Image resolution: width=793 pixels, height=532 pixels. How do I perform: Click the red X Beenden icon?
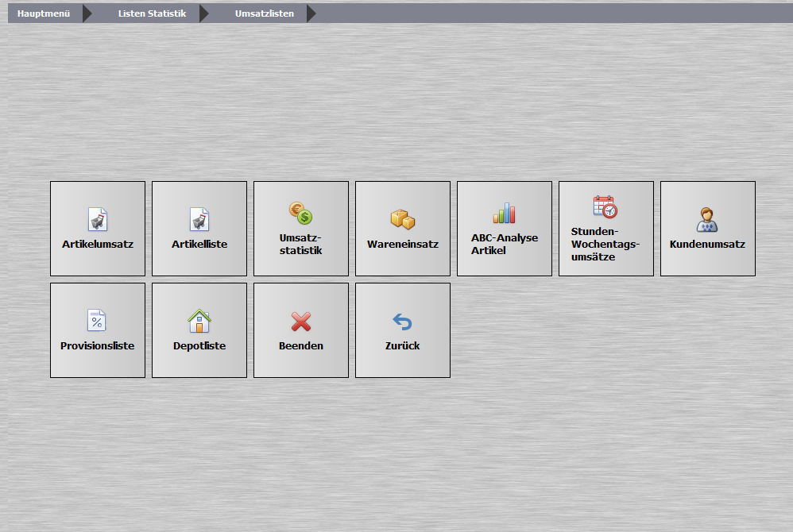[x=301, y=322]
